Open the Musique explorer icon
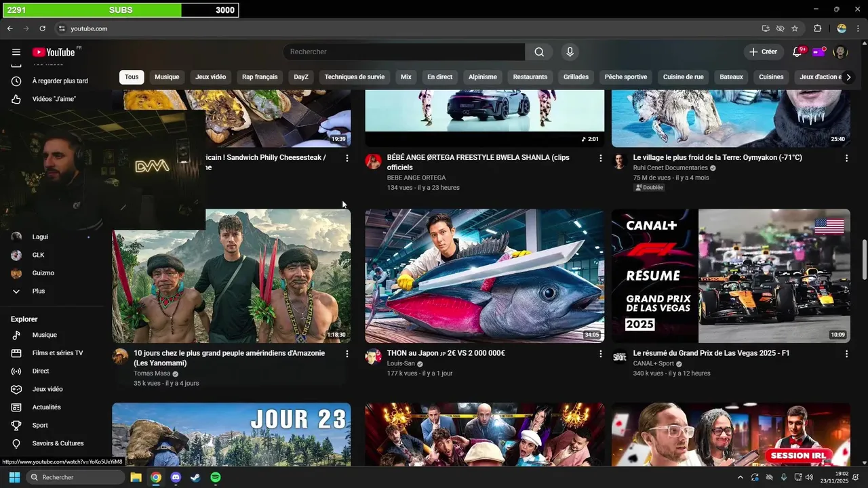Image resolution: width=868 pixels, height=488 pixels. click(x=16, y=335)
